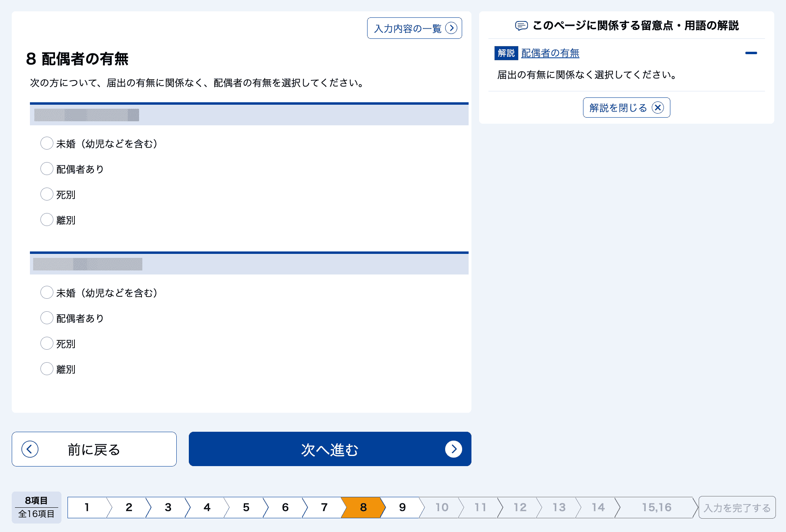This screenshot has height=532, width=786.
Task: Select 配偶者あり for the first person
Action: (x=47, y=169)
